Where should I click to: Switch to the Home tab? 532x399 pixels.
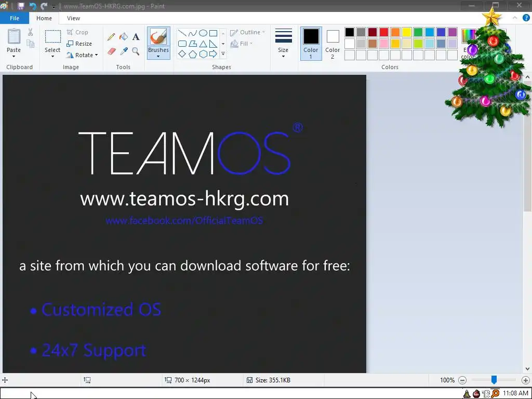coord(44,18)
